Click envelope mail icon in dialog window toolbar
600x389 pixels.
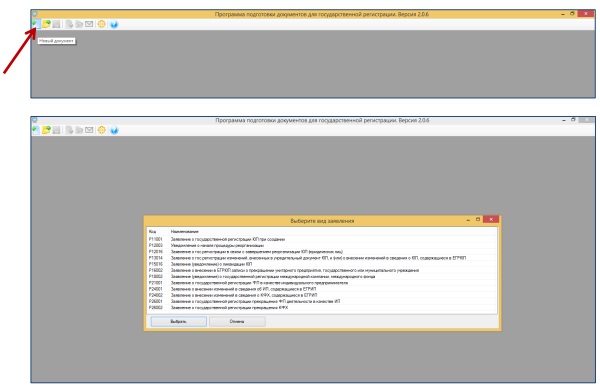point(89,130)
